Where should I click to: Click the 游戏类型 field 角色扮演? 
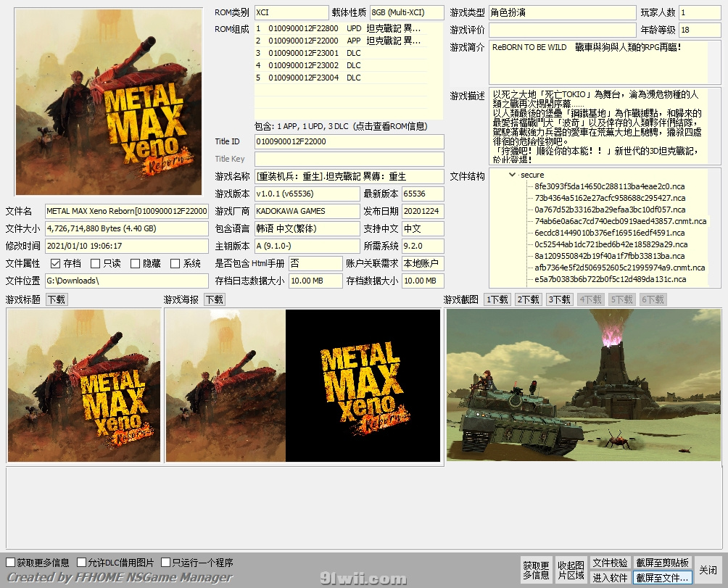(x=562, y=12)
